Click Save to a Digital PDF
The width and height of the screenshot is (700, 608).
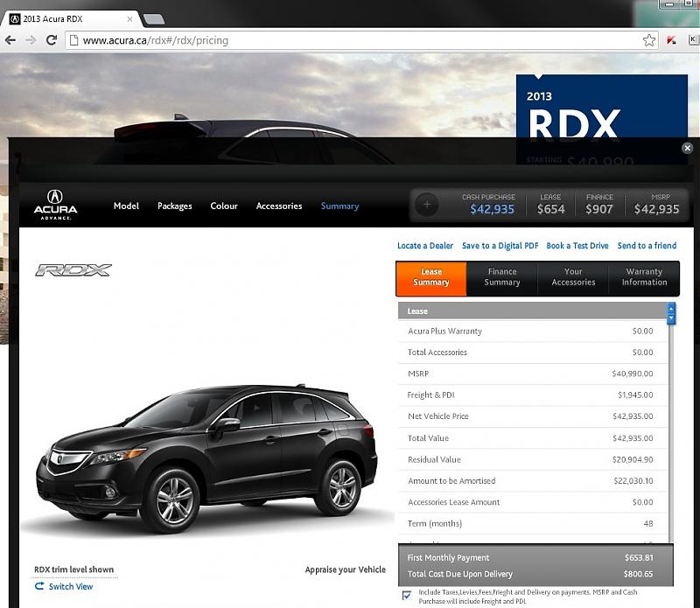point(500,246)
